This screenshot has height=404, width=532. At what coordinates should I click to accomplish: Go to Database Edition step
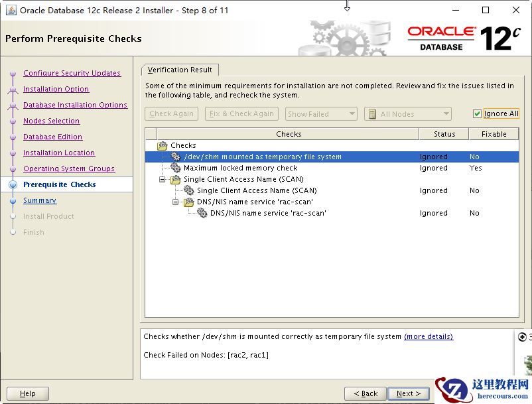click(52, 137)
